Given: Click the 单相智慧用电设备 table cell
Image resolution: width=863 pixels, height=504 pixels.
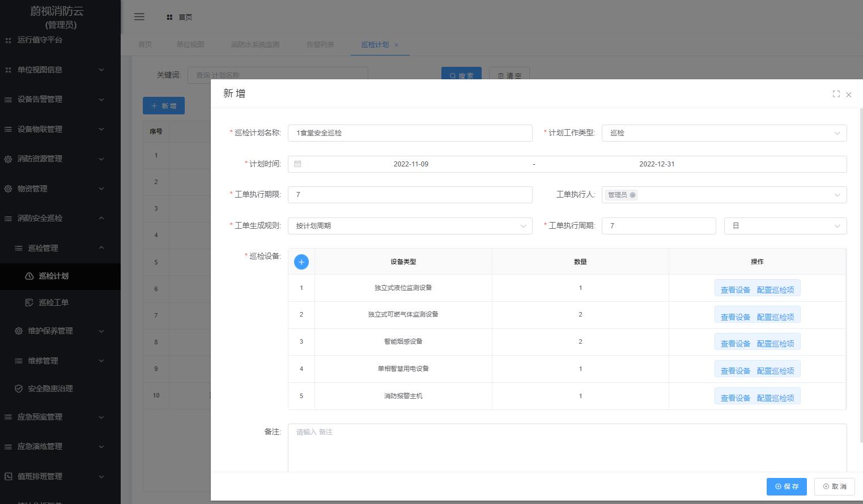Looking at the screenshot, I should (x=403, y=369).
